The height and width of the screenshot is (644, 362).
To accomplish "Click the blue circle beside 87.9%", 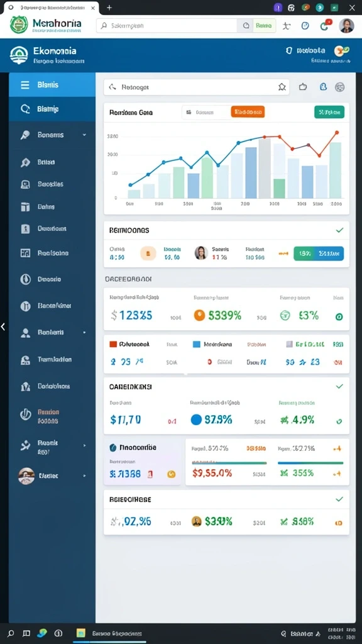I will click(x=197, y=419).
